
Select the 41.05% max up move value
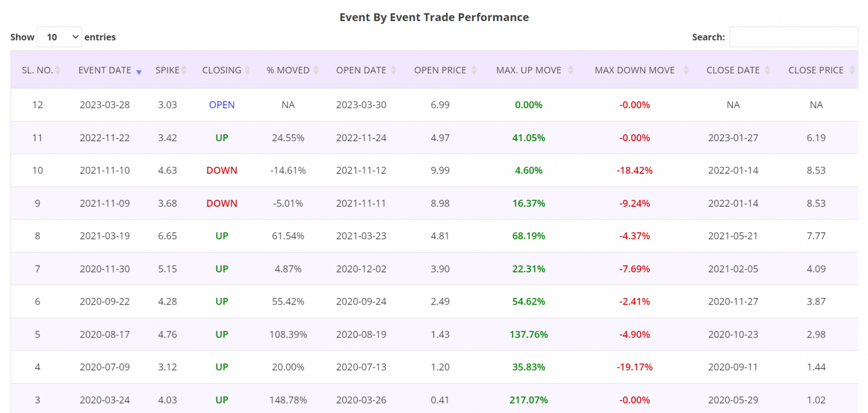(529, 138)
